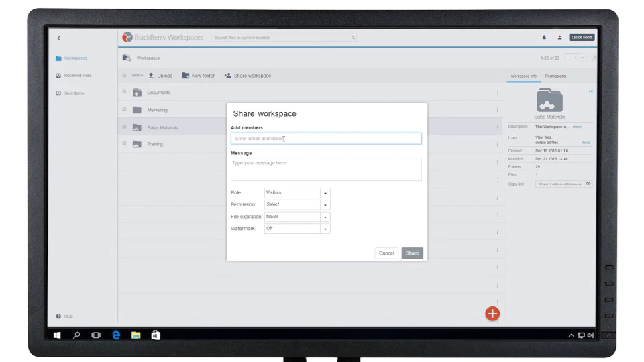Open File Explorer from the taskbar
644x362 pixels.
click(x=136, y=335)
